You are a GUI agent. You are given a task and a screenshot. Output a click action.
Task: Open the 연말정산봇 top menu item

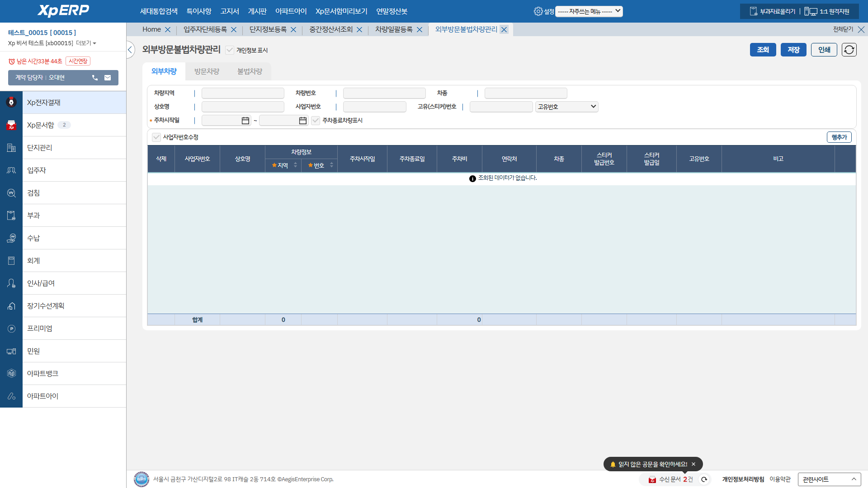392,11
